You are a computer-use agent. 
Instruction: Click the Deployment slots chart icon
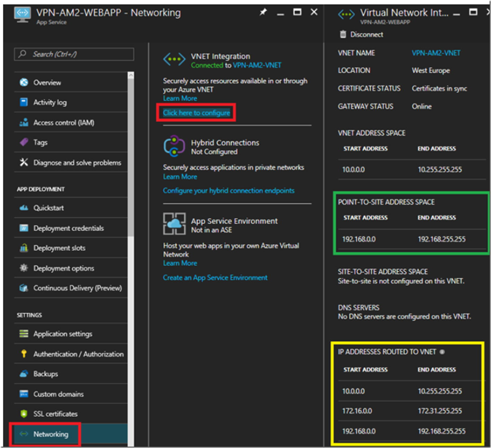pos(24,248)
